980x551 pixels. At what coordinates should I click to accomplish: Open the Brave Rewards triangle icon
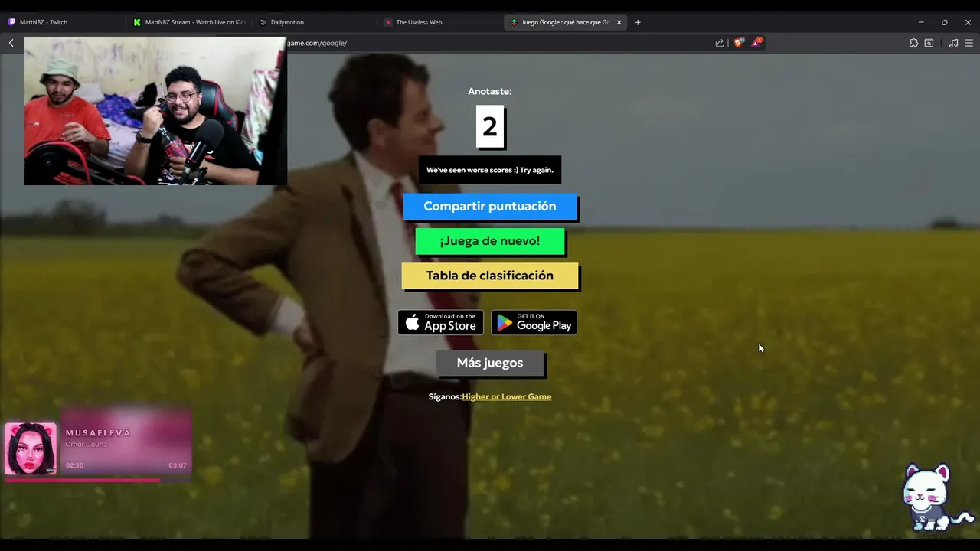click(x=756, y=43)
